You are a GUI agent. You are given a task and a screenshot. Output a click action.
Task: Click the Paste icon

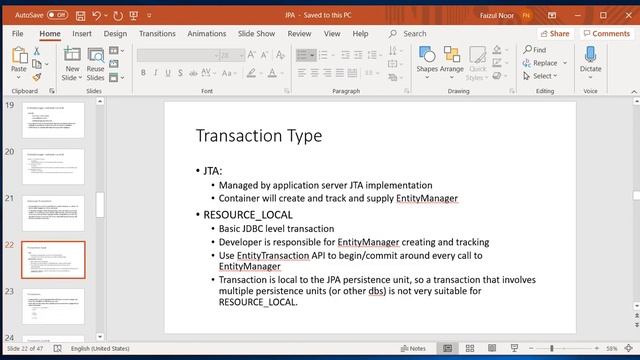pos(19,56)
